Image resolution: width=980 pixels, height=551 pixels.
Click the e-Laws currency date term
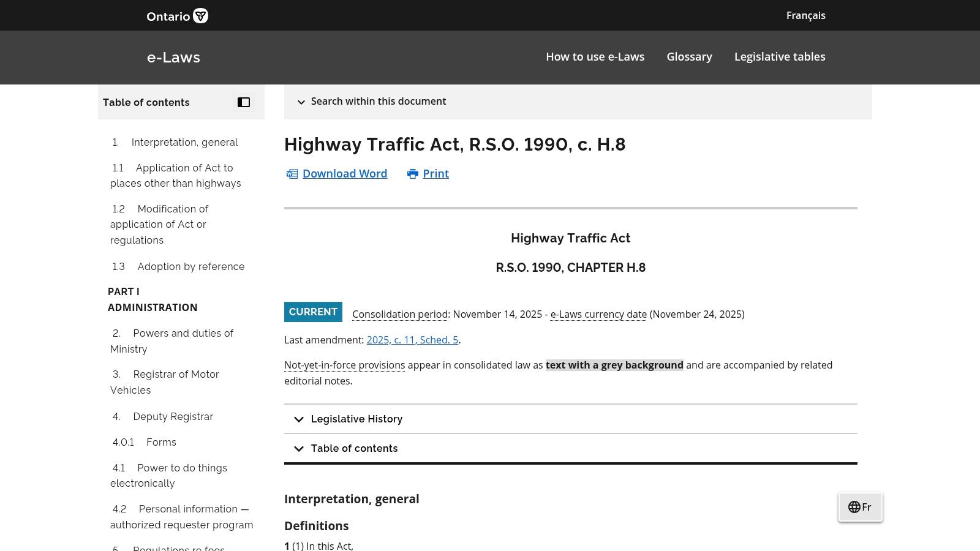(598, 314)
